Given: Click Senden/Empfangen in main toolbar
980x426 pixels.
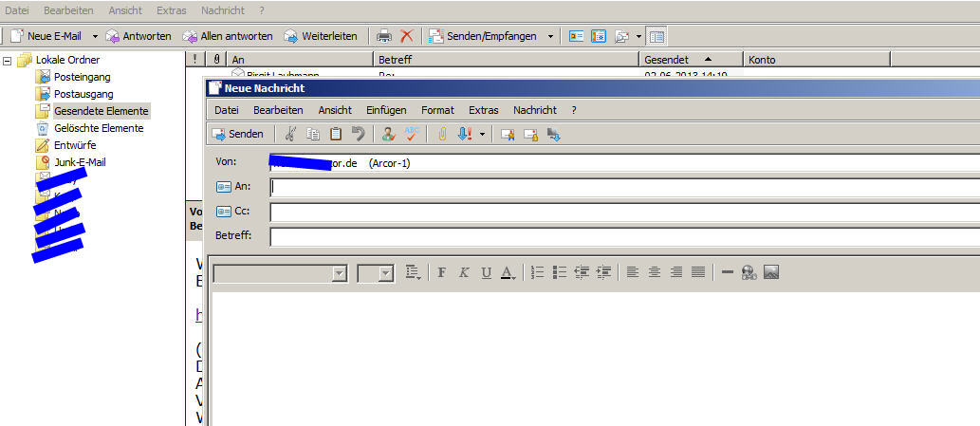Looking at the screenshot, I should [x=483, y=36].
